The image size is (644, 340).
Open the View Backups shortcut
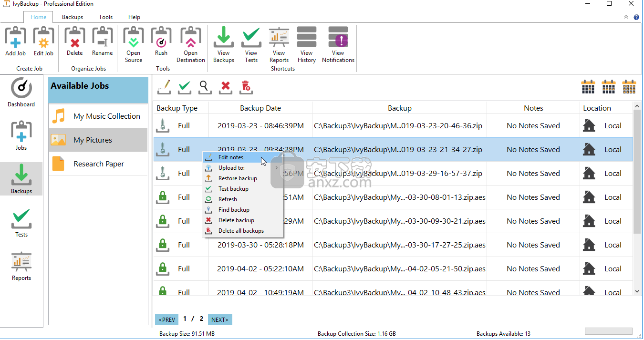pos(223,44)
